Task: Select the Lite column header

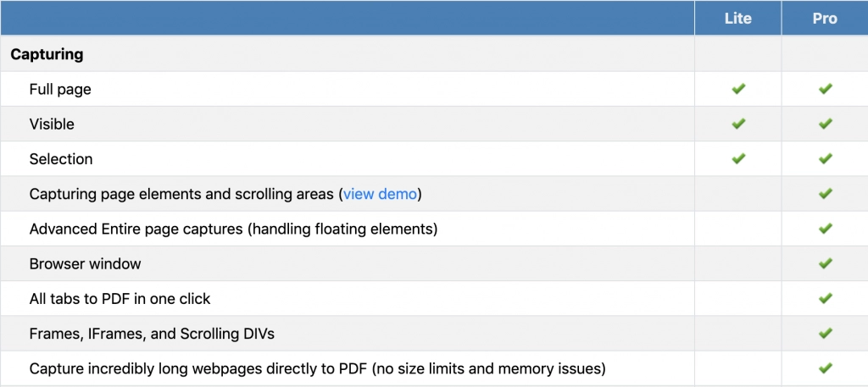Action: (738, 18)
